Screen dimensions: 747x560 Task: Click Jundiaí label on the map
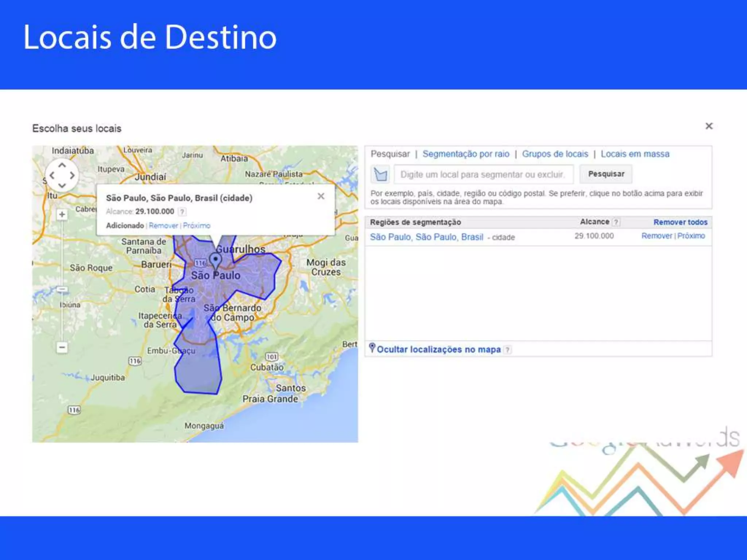(151, 177)
